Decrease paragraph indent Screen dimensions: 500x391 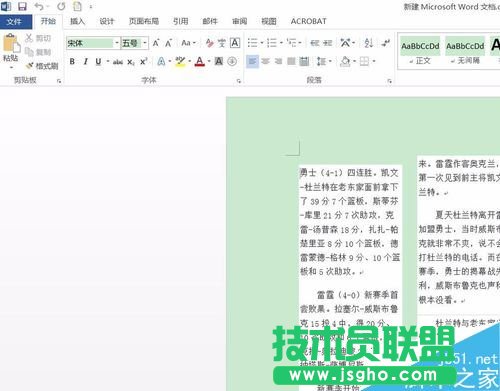[x=315, y=43]
